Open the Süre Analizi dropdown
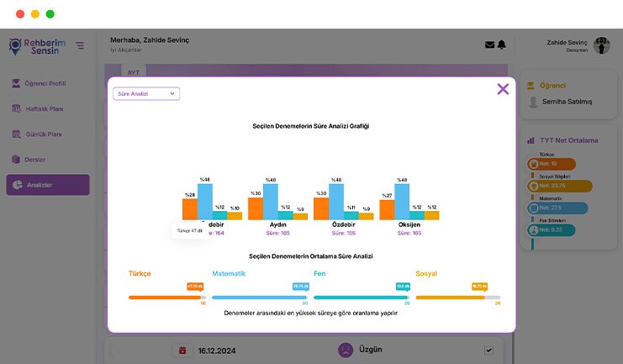623x364 pixels. [x=146, y=94]
